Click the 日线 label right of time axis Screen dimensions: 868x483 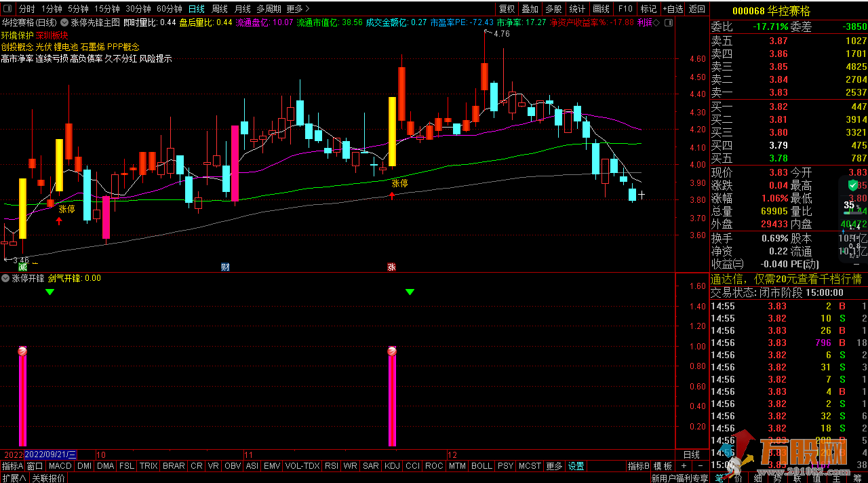click(691, 454)
